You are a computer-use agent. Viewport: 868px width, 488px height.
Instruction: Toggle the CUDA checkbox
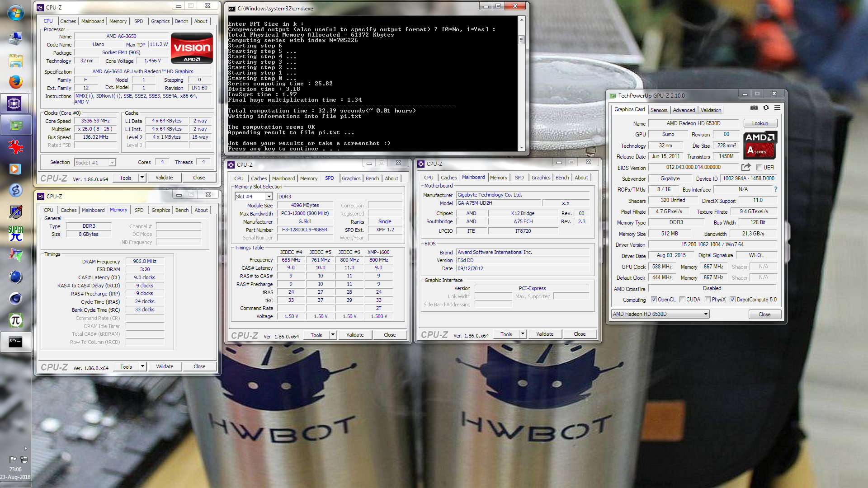tap(682, 300)
